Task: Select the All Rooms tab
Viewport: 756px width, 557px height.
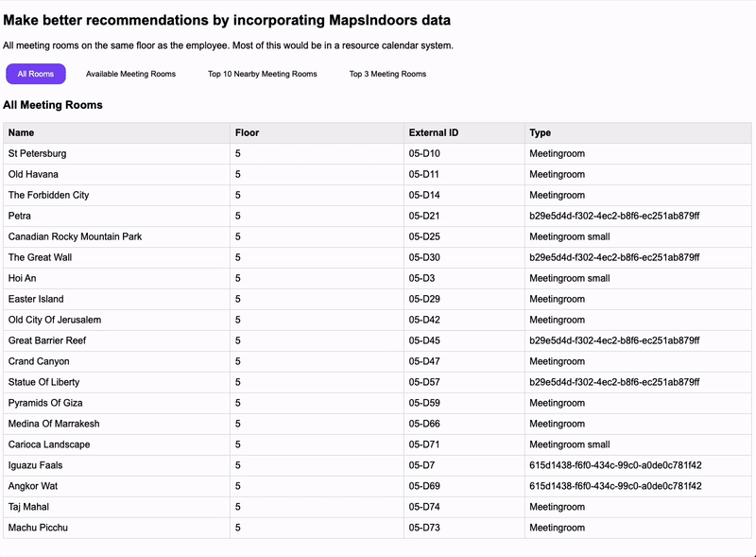Action: pyautogui.click(x=36, y=74)
